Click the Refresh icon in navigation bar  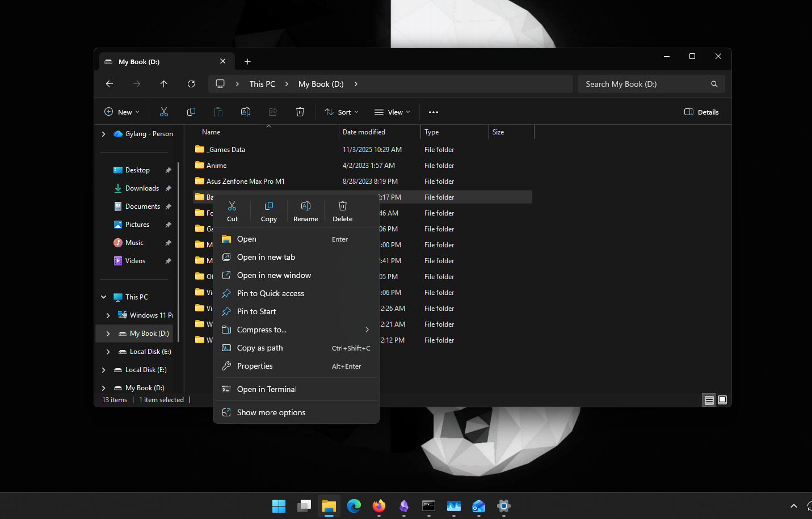coord(191,84)
